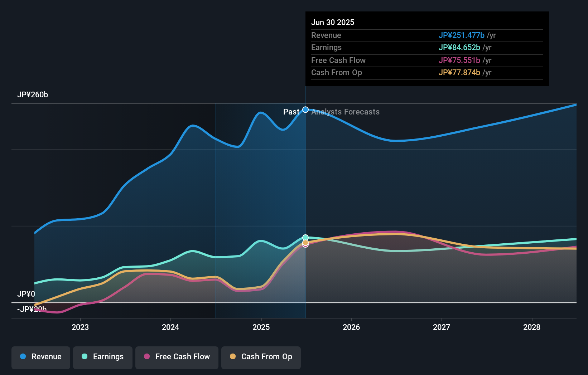Click the teal Earnings legend dot
588x375 pixels.
click(x=84, y=357)
